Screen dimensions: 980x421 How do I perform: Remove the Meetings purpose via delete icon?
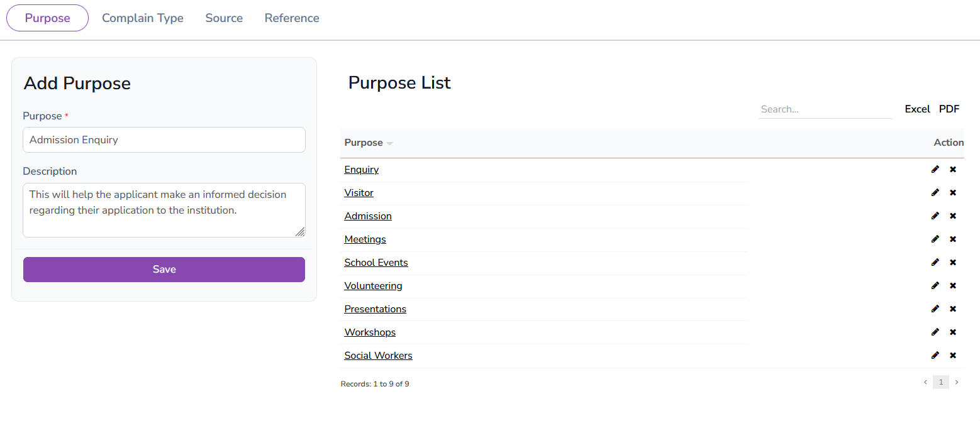(953, 239)
